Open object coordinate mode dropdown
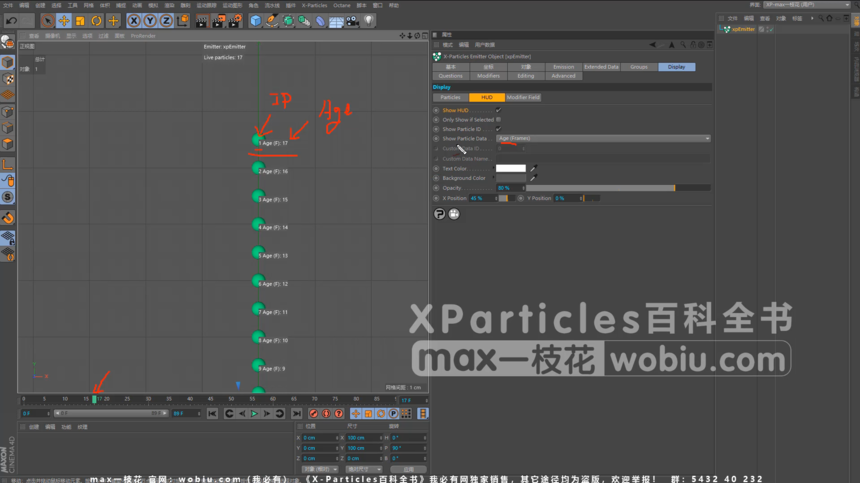Viewport: 860px width, 483px height. [320, 469]
